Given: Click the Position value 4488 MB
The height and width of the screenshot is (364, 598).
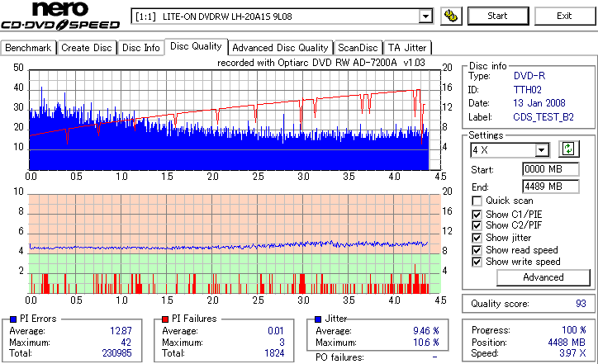Looking at the screenshot, I should [567, 343].
